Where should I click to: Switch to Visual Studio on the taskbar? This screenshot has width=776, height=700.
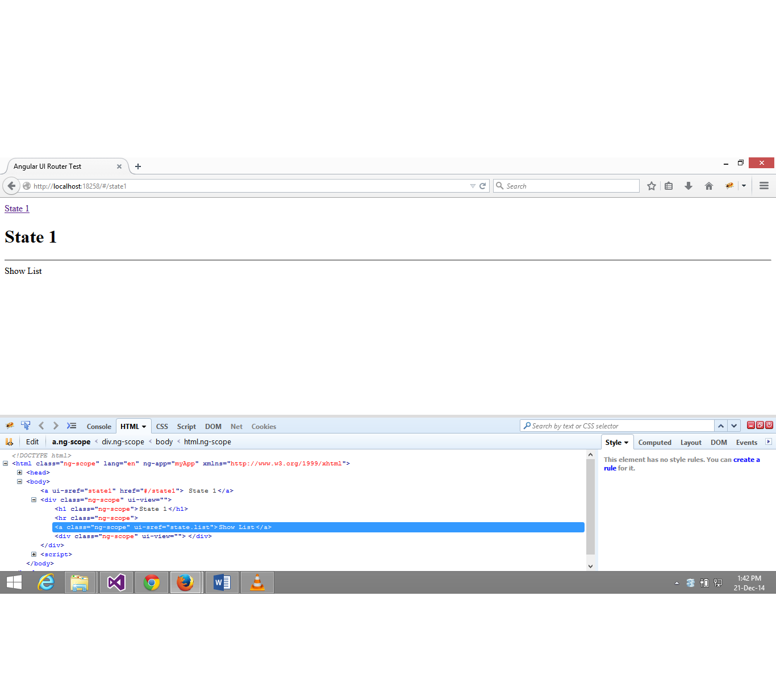pyautogui.click(x=116, y=582)
